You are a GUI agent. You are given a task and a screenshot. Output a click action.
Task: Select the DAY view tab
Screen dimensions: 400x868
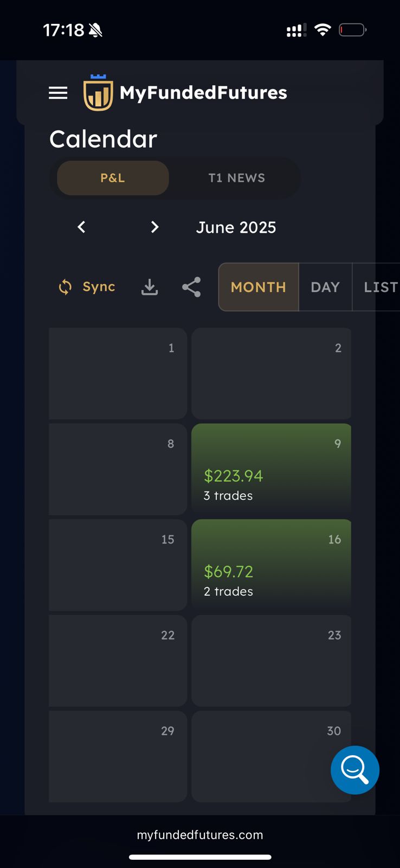[x=325, y=287]
